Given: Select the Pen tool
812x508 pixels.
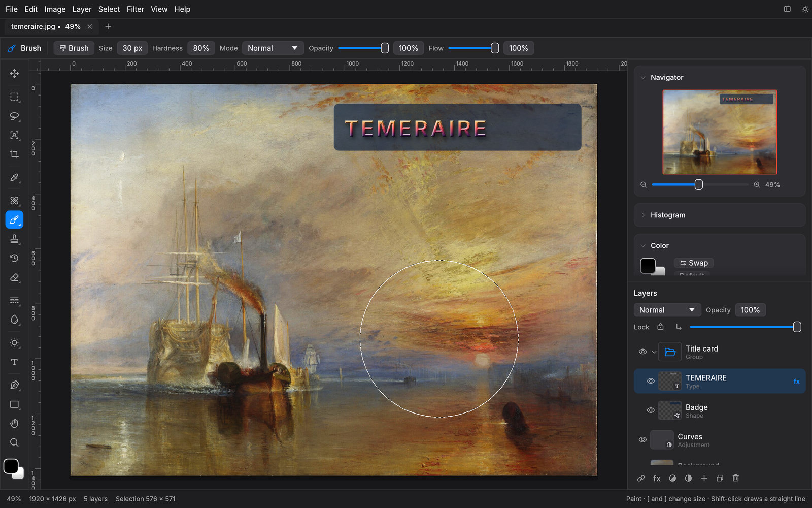Looking at the screenshot, I should pyautogui.click(x=14, y=385).
